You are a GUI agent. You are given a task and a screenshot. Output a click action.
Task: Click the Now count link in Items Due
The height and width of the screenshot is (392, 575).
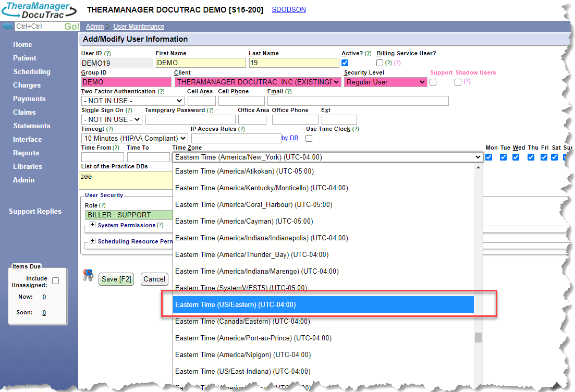(44, 297)
